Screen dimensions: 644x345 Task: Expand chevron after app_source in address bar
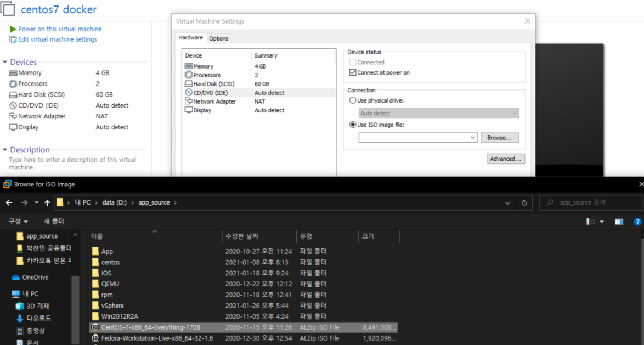[x=176, y=202]
